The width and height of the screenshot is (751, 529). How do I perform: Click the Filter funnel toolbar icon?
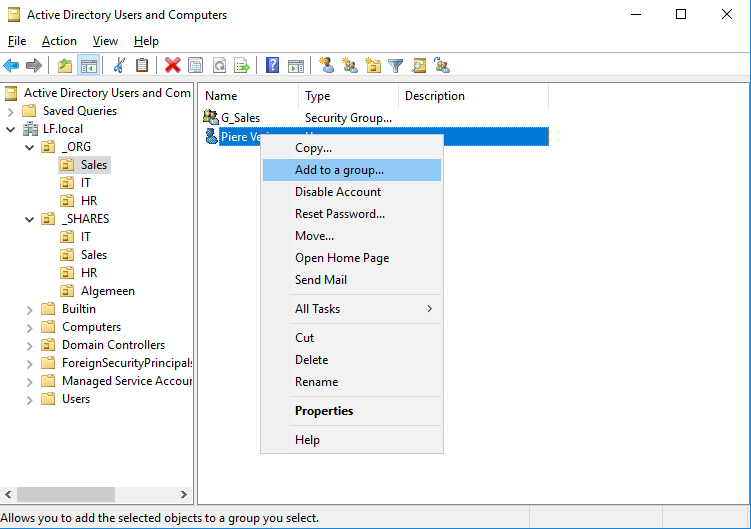pos(396,65)
